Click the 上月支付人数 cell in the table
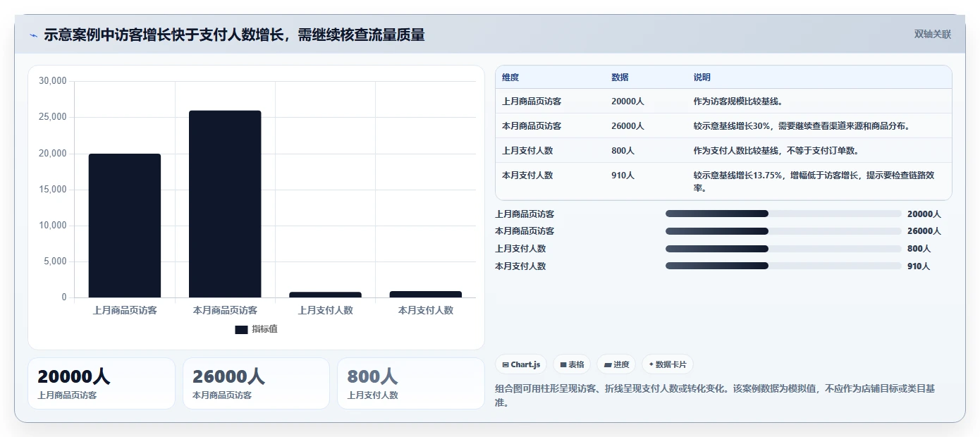 (x=527, y=151)
